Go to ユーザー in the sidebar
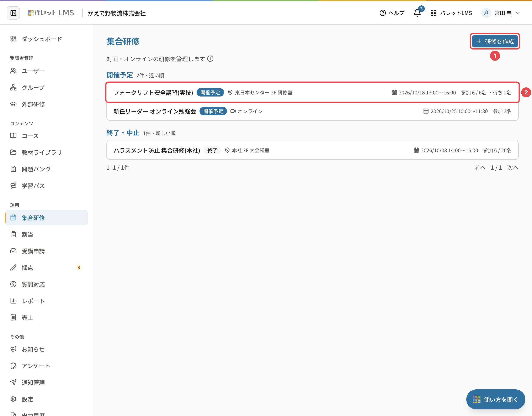532x416 pixels. click(x=46, y=71)
